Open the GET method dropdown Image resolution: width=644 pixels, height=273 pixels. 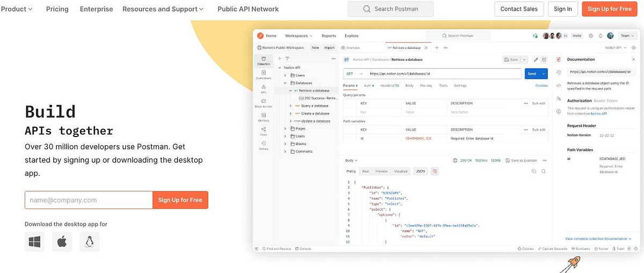(x=355, y=74)
